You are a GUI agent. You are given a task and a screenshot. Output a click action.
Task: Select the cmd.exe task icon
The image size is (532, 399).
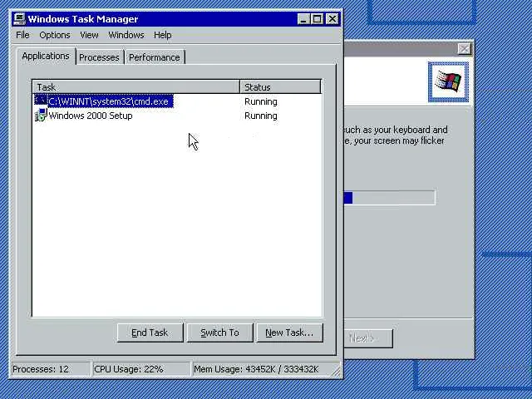coord(41,101)
